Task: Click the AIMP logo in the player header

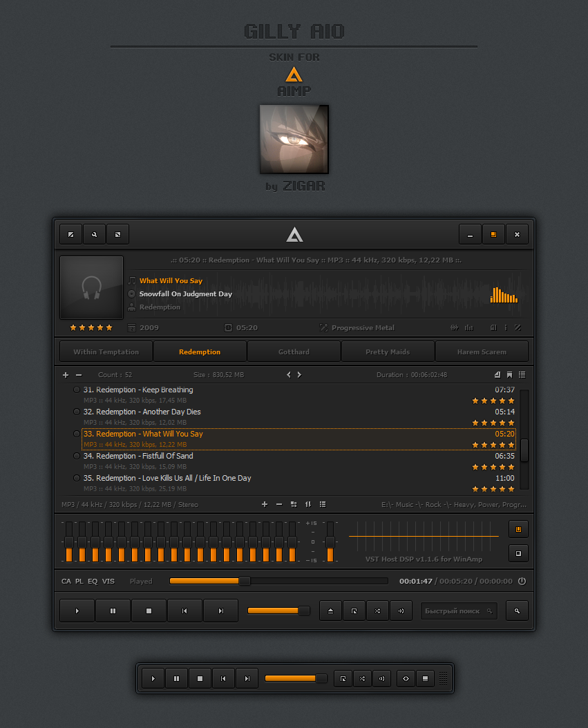Action: pyautogui.click(x=294, y=234)
